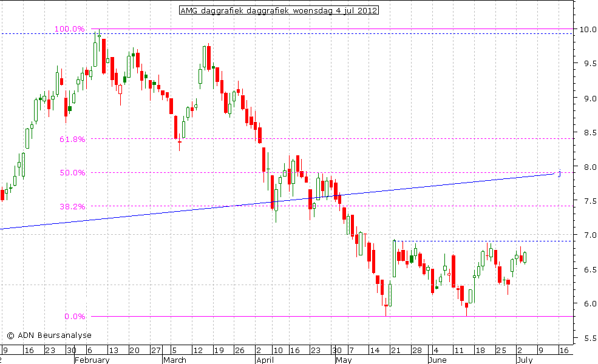The height and width of the screenshot is (364, 598).
Task: Select the '50.0%' Fibonacci level label
Action: (x=72, y=173)
